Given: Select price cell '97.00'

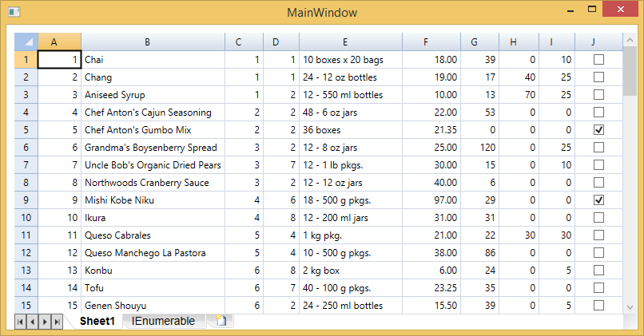Looking at the screenshot, I should pos(431,200).
